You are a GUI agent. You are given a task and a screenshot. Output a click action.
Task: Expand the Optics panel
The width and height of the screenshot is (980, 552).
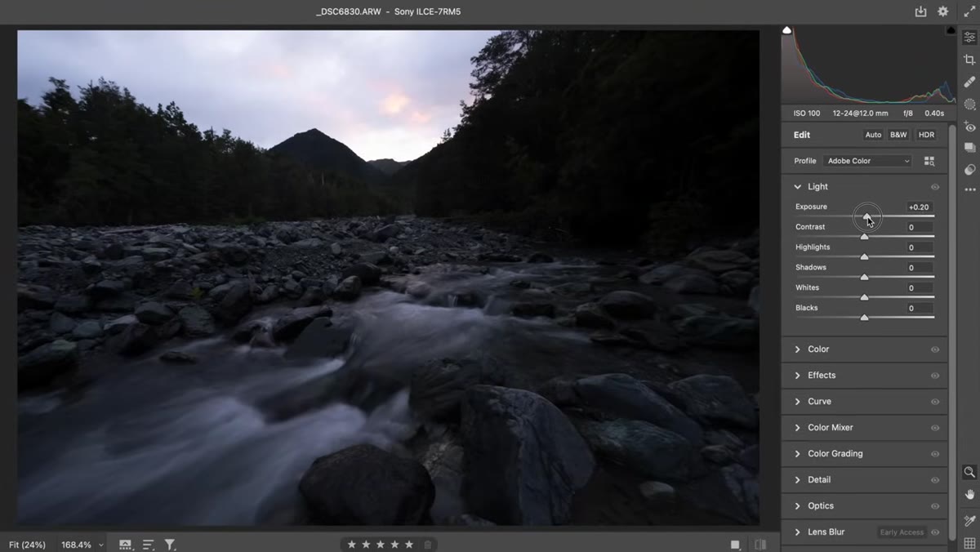(x=798, y=506)
